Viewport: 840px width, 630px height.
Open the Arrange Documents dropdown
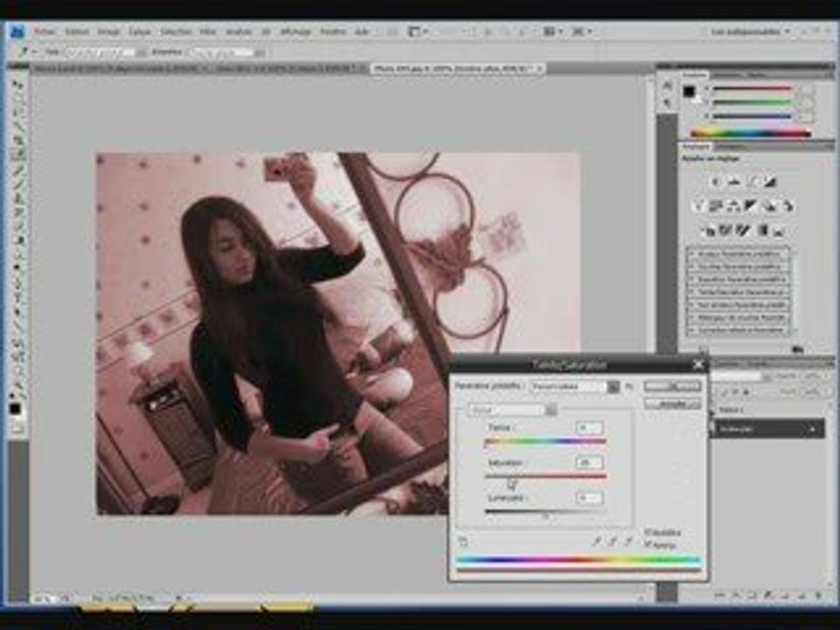[553, 31]
